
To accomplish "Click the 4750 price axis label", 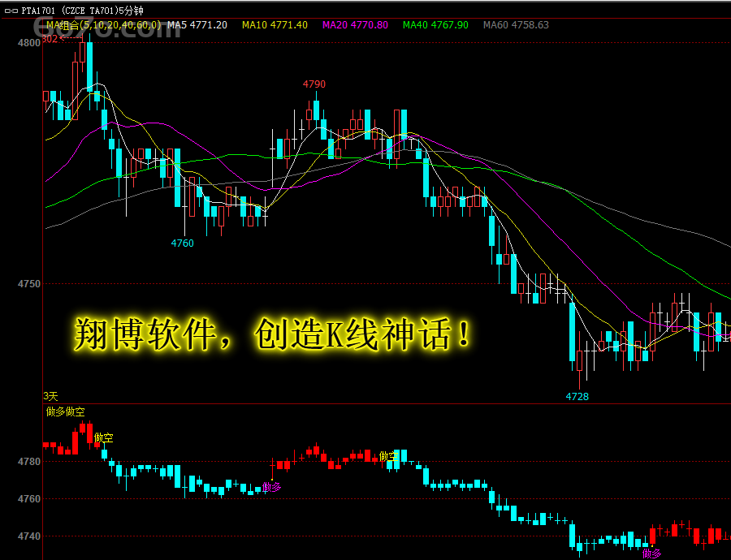I will coord(29,284).
